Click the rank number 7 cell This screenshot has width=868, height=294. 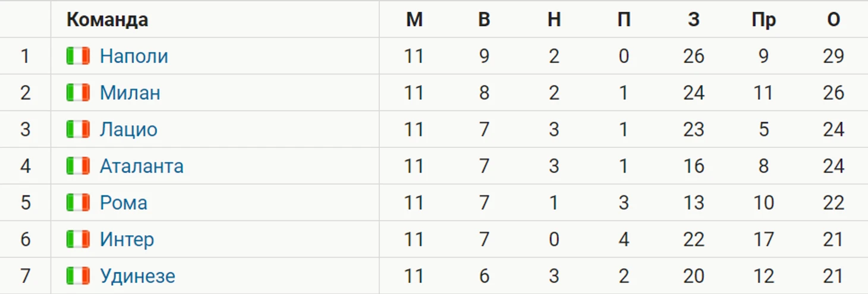click(25, 276)
